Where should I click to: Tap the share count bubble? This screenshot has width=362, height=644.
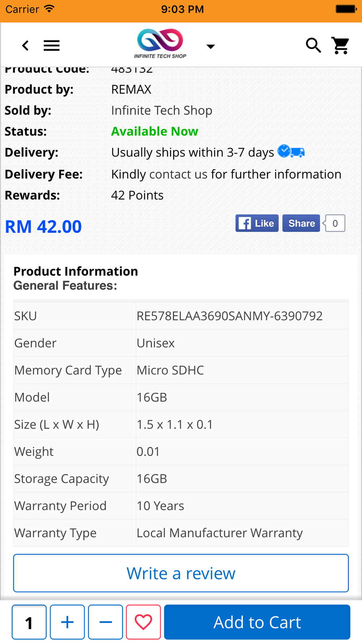click(x=334, y=223)
